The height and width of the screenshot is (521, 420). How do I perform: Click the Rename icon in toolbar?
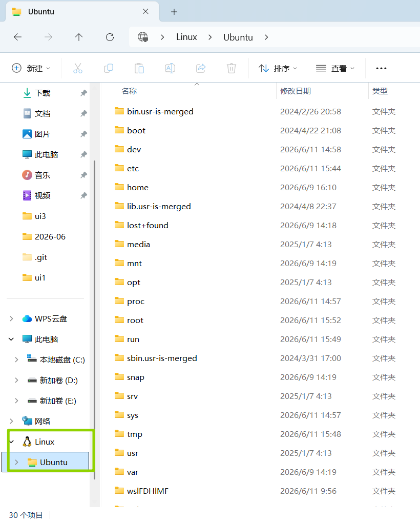pos(170,68)
